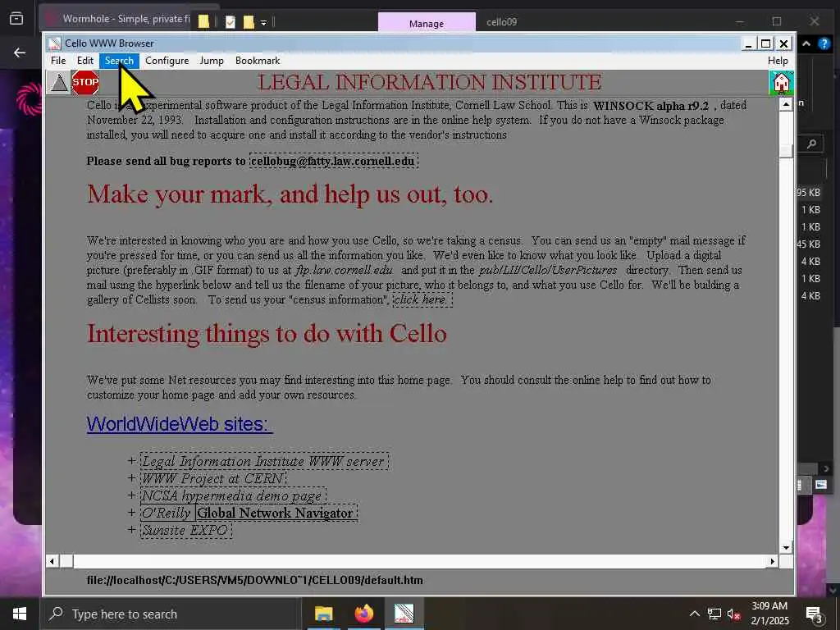Click the '45 KB' file size entry
The image size is (840, 630).
808,244
